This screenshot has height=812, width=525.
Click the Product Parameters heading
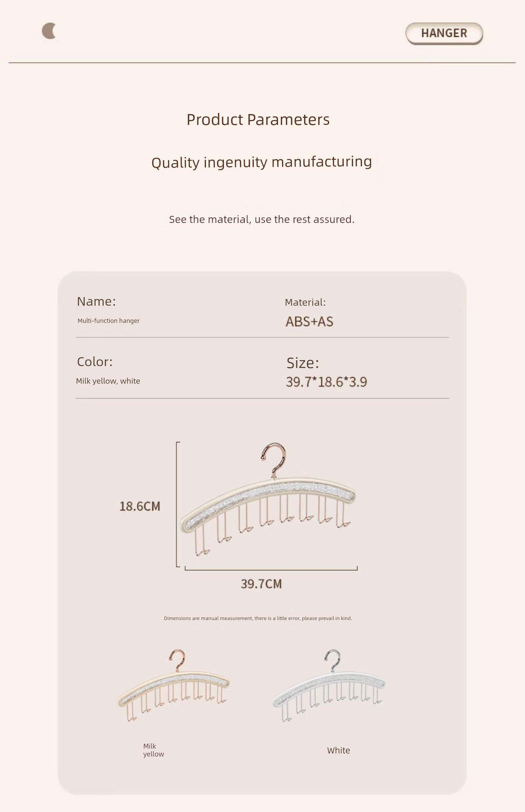[x=258, y=120]
